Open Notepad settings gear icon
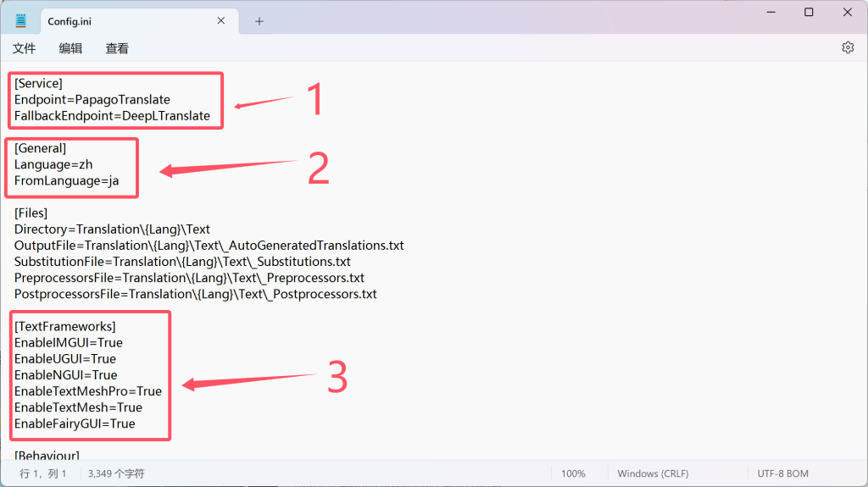 848,48
